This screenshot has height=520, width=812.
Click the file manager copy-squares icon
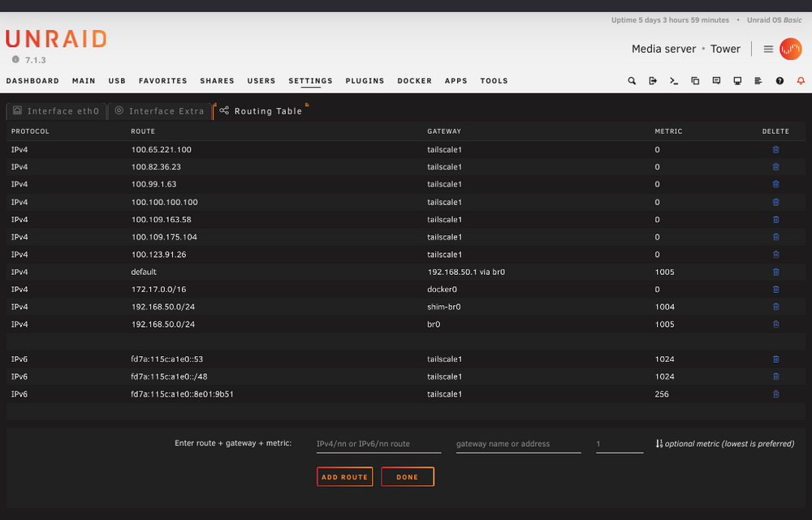695,80
